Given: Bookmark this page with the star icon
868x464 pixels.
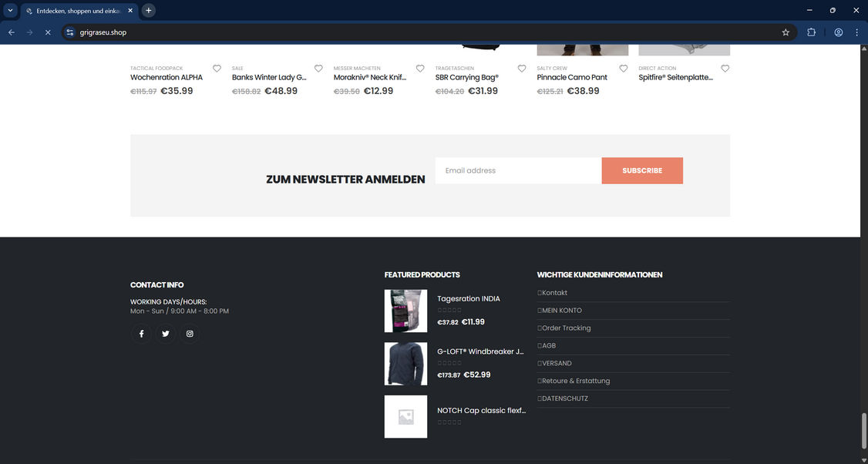Looking at the screenshot, I should pos(785,32).
